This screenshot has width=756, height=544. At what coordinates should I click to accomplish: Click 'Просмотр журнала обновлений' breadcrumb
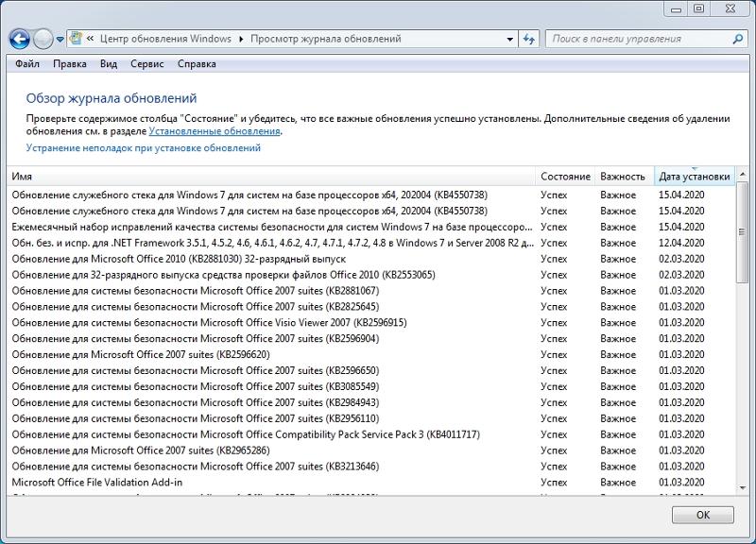pyautogui.click(x=325, y=39)
